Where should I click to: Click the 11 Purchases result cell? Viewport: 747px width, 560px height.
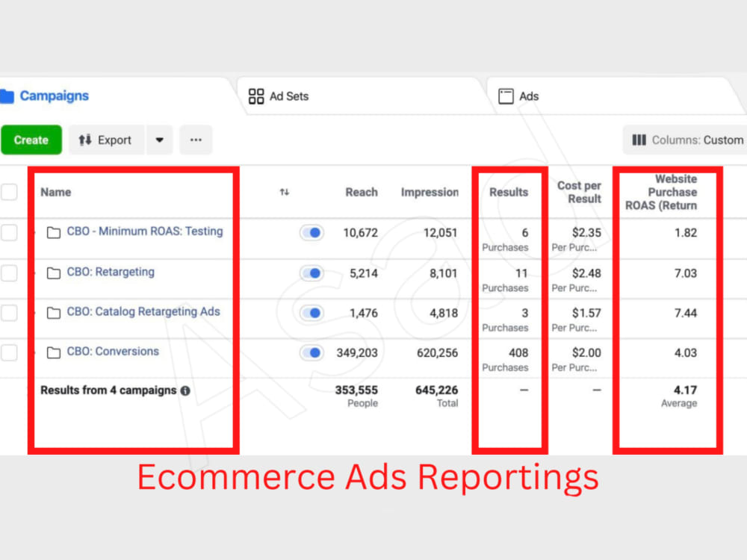(x=506, y=280)
